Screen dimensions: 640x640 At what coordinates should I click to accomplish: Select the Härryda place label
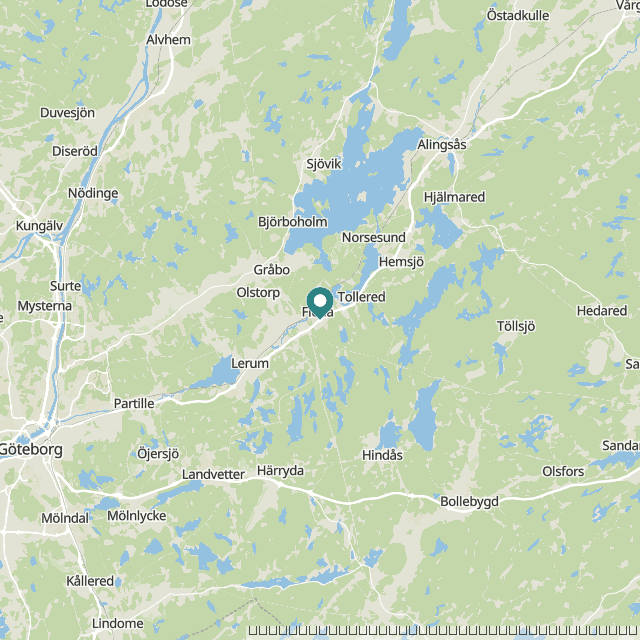pyautogui.click(x=280, y=471)
